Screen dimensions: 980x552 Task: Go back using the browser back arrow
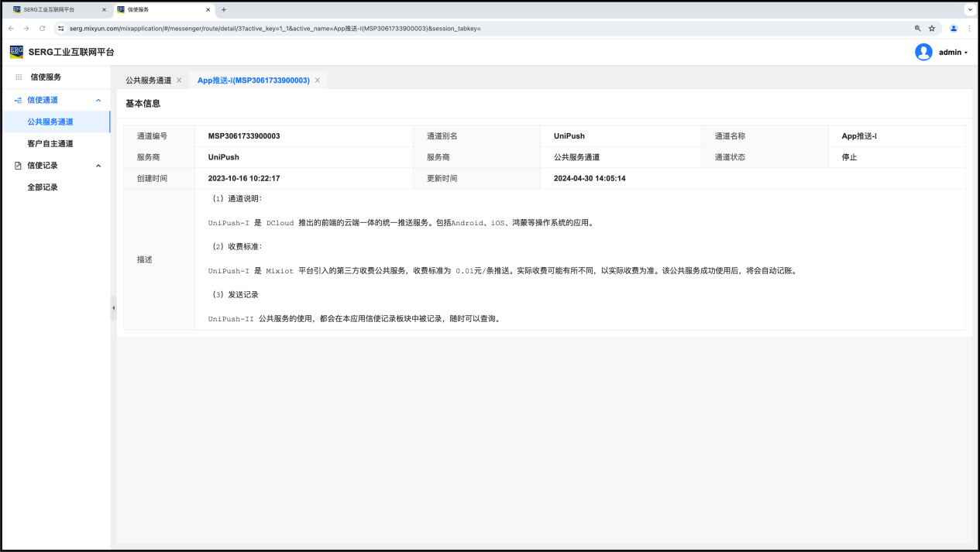tap(11, 28)
